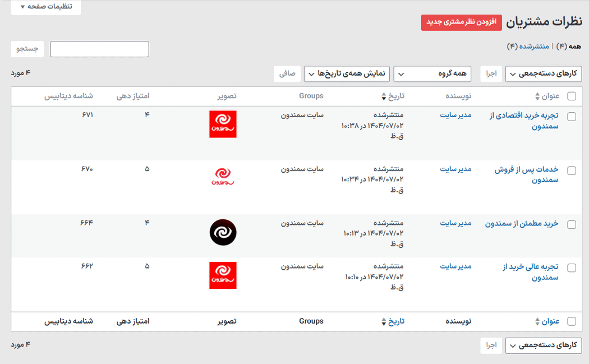Viewport: 589px width, 364px height.
Task: Click the black circular logo thumbnail
Action: tap(223, 232)
